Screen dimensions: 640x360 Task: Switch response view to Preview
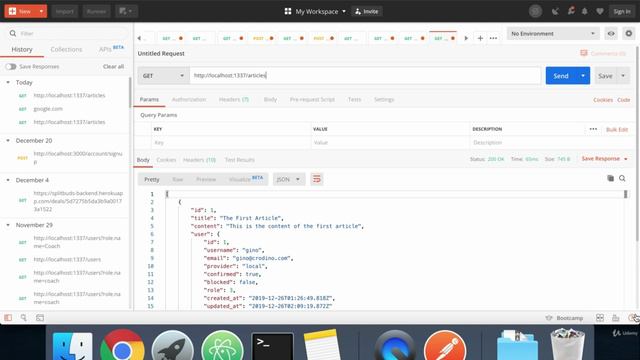(206, 180)
